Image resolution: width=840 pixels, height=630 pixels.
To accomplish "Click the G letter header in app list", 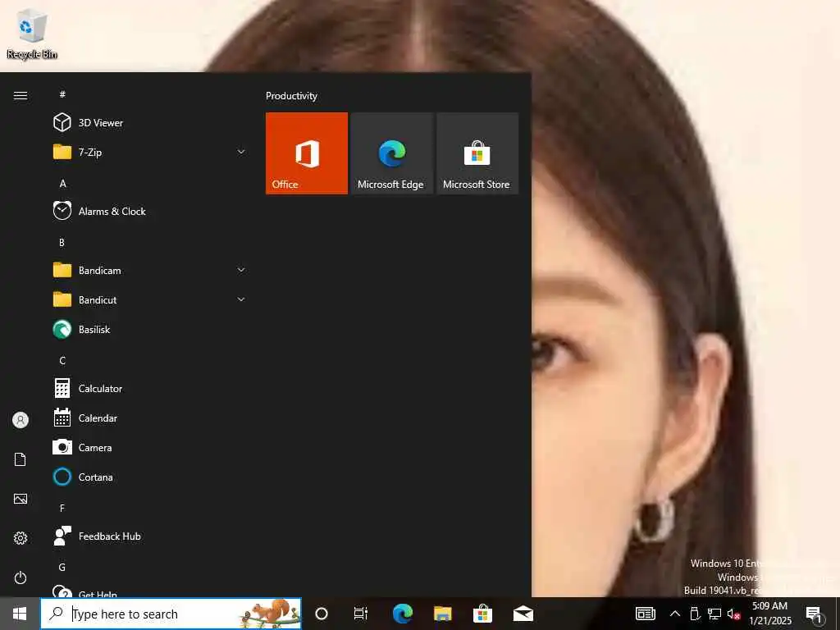I will click(x=62, y=567).
